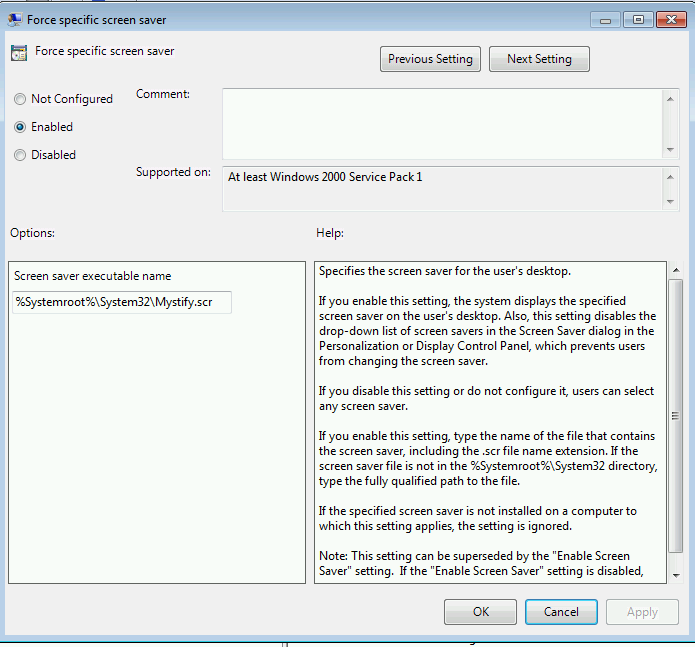Click the Help pane scroll up arrow

(676, 270)
